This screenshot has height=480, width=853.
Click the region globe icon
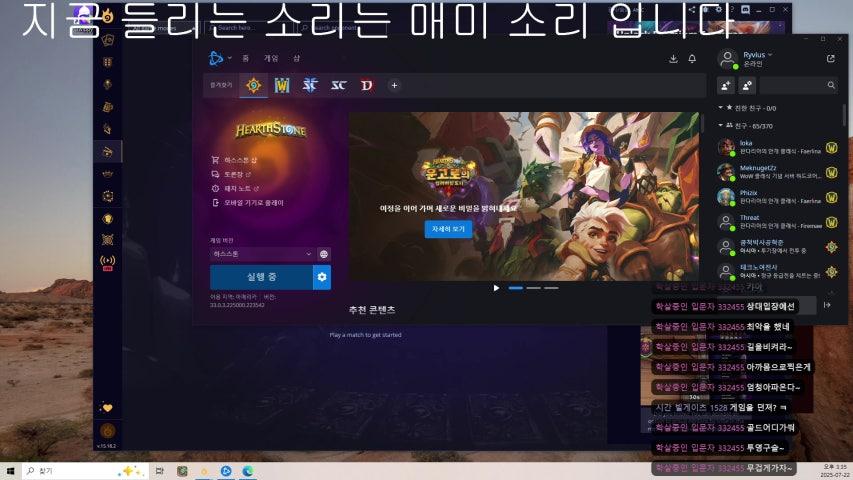point(324,254)
